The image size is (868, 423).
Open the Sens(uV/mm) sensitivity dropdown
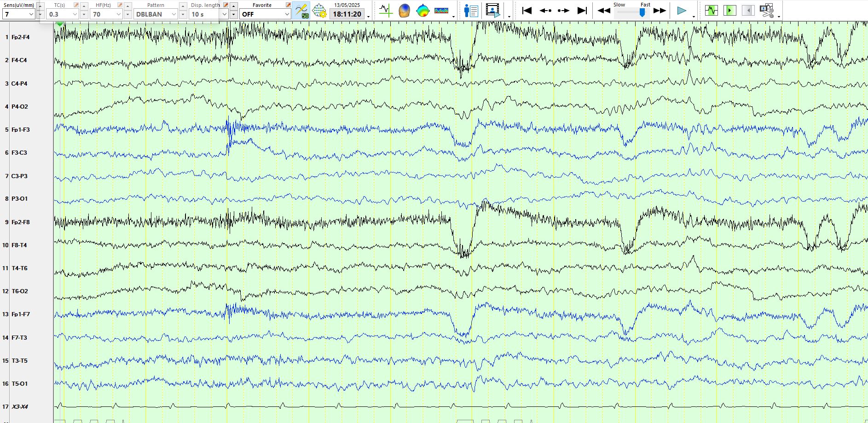click(x=19, y=14)
